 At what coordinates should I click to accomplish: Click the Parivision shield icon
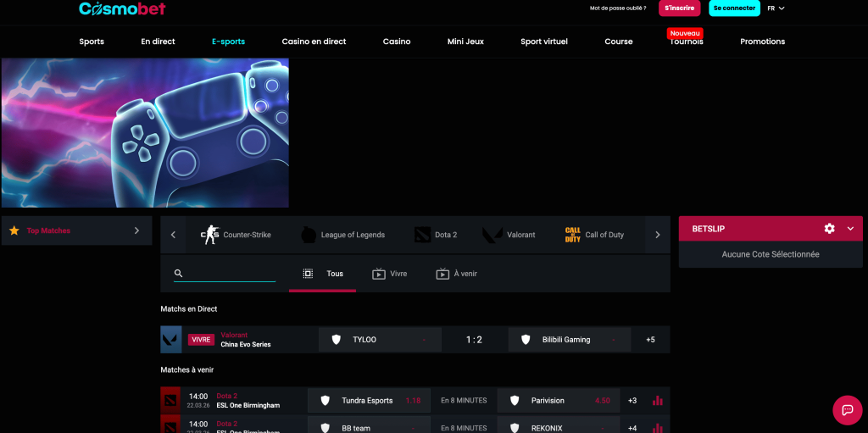[x=515, y=400]
